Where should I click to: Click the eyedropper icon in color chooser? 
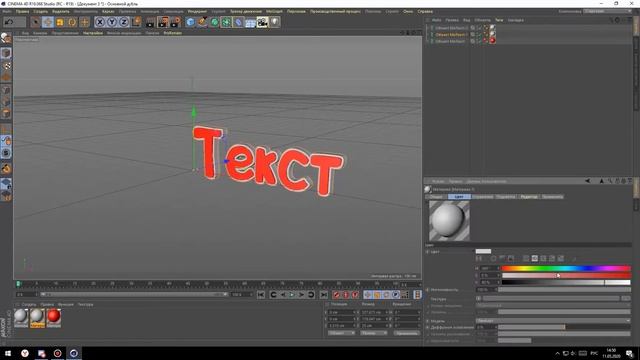pyautogui.click(x=574, y=258)
